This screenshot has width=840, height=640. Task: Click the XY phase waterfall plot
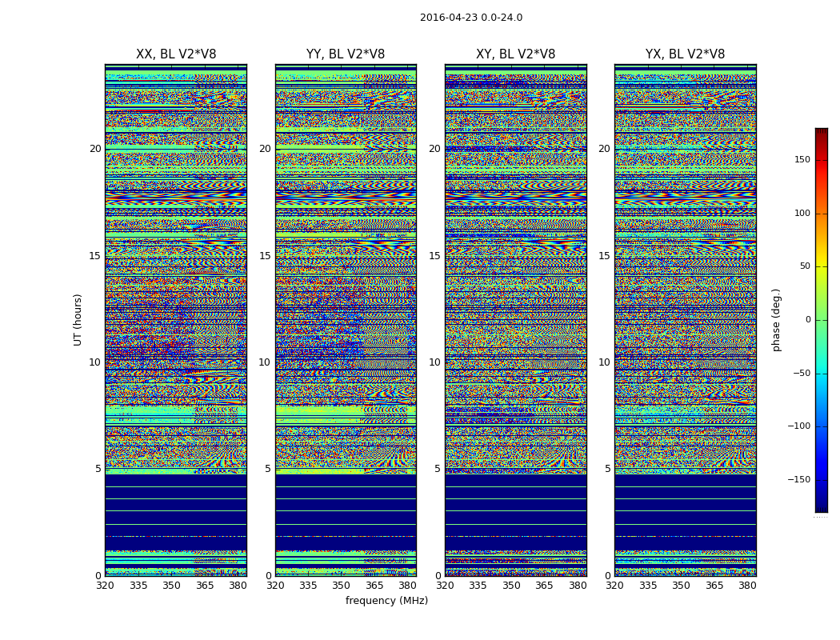516,320
